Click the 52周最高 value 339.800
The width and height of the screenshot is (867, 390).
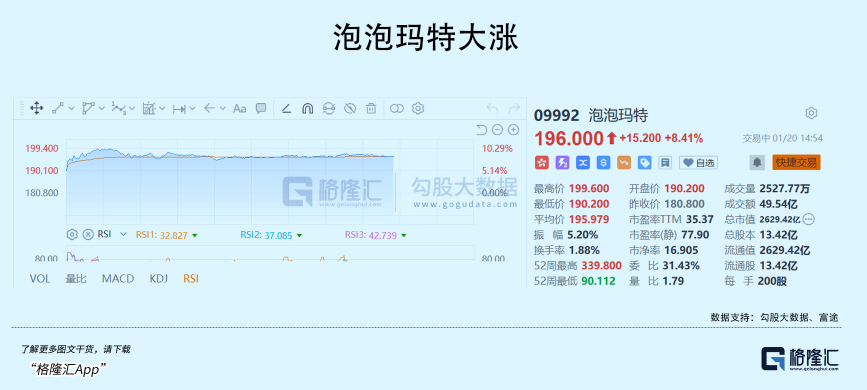tap(601, 266)
